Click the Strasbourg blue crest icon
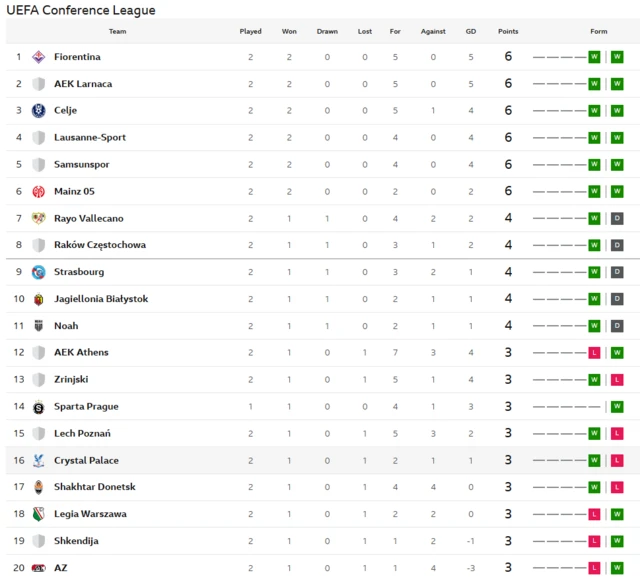640x581 pixels. pyautogui.click(x=39, y=272)
